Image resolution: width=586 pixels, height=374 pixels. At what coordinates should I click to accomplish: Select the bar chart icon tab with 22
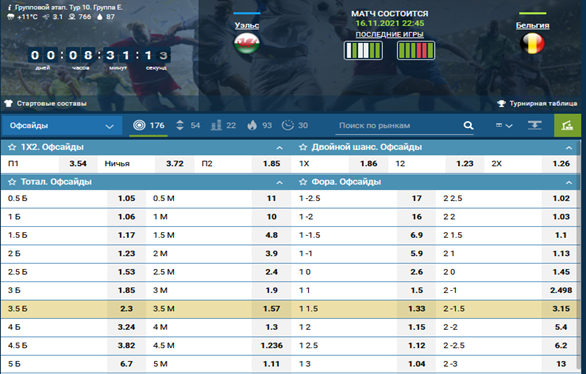(223, 126)
